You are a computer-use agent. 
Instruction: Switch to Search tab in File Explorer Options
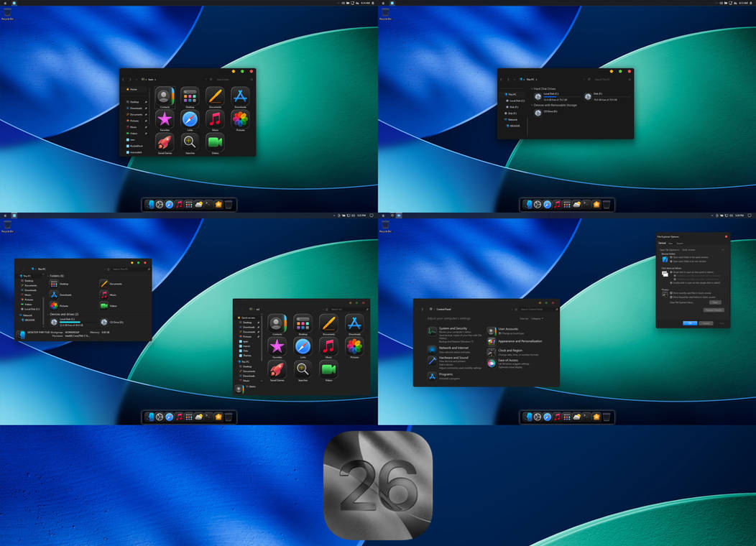pos(680,244)
